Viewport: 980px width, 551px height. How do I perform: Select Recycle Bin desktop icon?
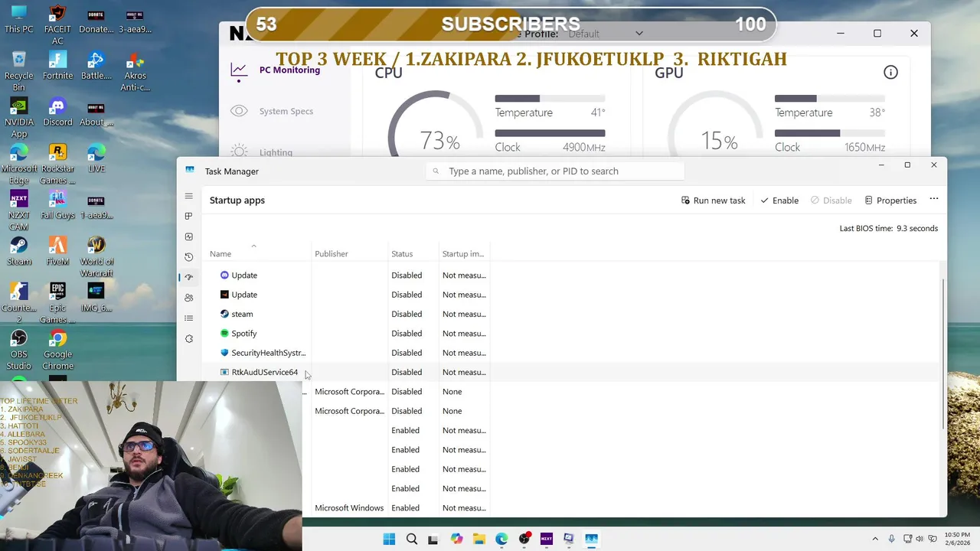(x=19, y=70)
